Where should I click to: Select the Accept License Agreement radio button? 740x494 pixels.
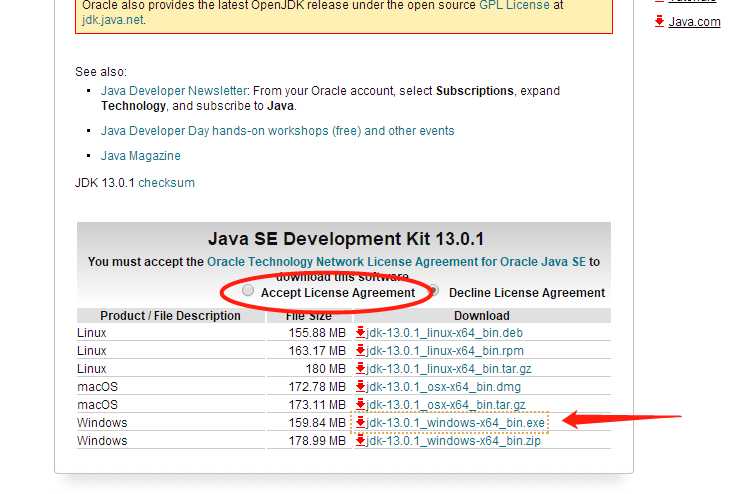pos(248,291)
